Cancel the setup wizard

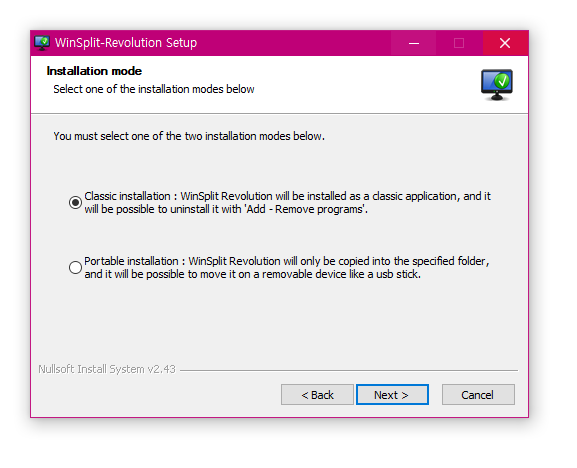478,395
